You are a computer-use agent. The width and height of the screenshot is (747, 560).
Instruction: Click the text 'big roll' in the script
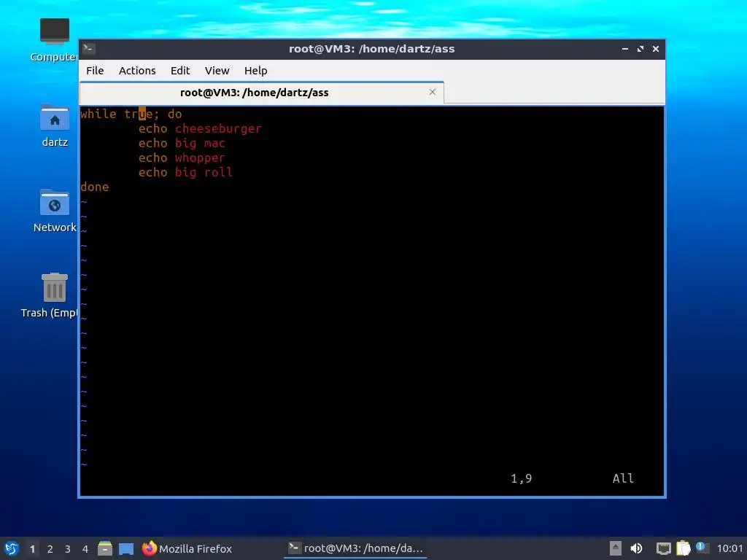pyautogui.click(x=204, y=172)
